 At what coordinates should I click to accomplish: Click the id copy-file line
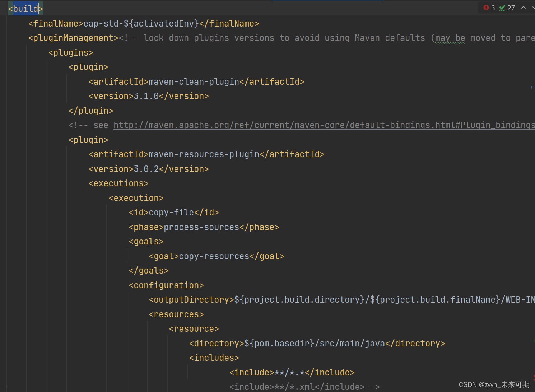[x=174, y=213]
